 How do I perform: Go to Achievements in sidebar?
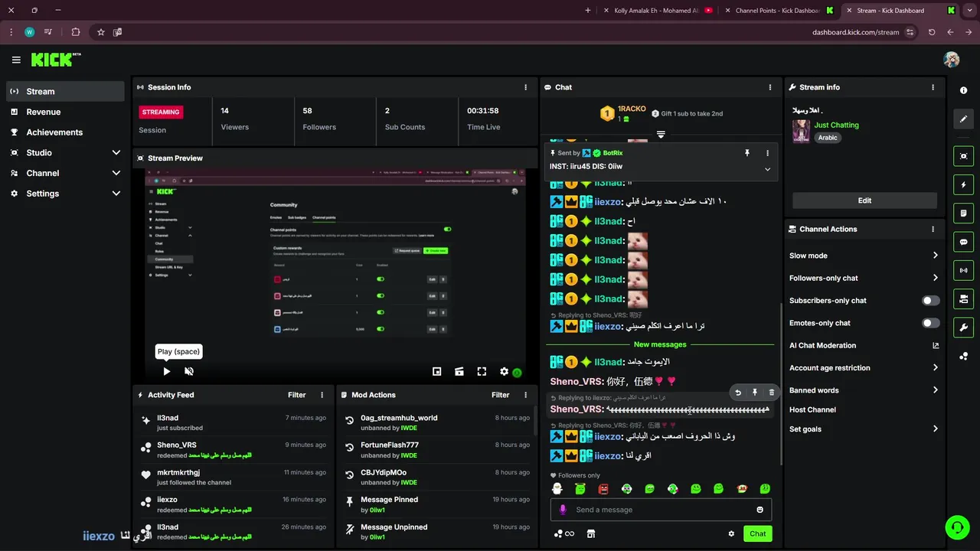65,132
